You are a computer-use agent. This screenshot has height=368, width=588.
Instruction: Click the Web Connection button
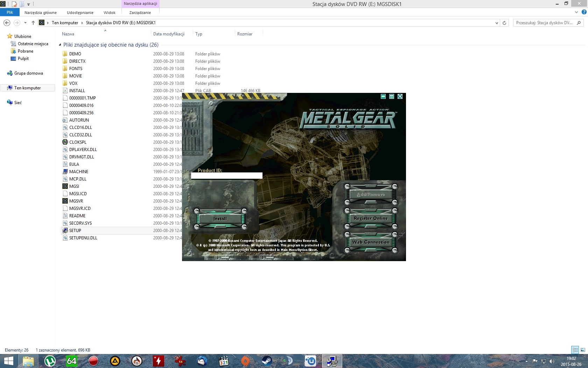(x=371, y=242)
